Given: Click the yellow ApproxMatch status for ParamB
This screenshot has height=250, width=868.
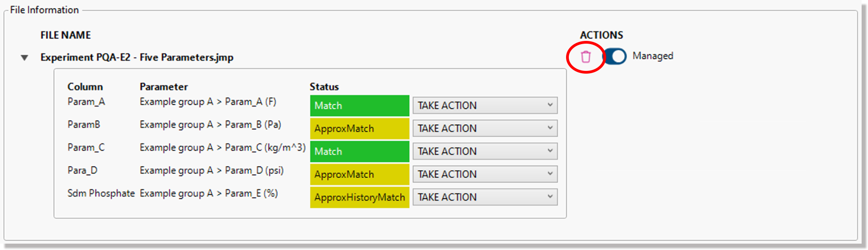Looking at the screenshot, I should click(x=359, y=129).
